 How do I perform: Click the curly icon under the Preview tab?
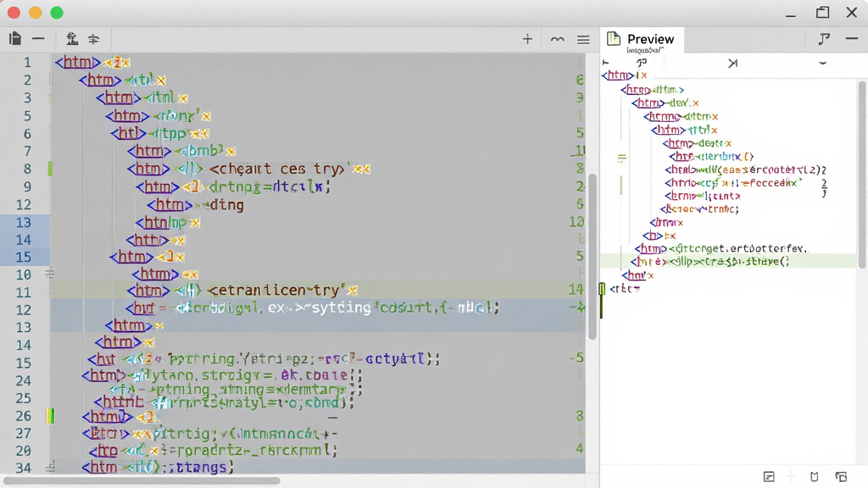tap(642, 63)
